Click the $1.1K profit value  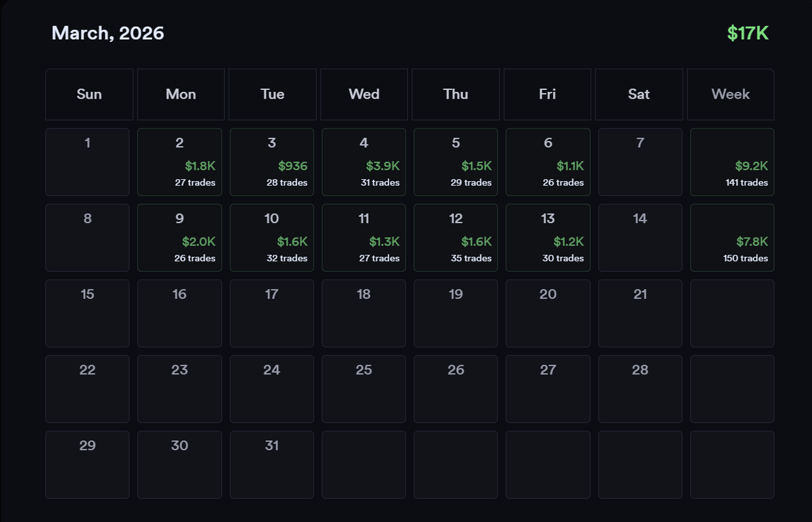coord(570,166)
